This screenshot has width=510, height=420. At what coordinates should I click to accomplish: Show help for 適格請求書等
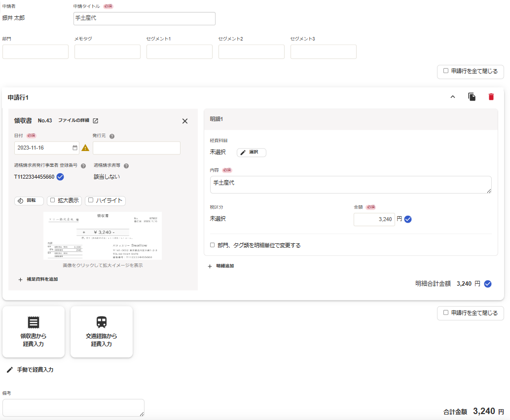[126, 166]
